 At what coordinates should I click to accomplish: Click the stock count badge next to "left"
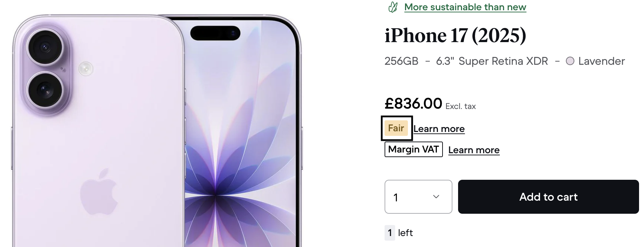click(x=390, y=233)
